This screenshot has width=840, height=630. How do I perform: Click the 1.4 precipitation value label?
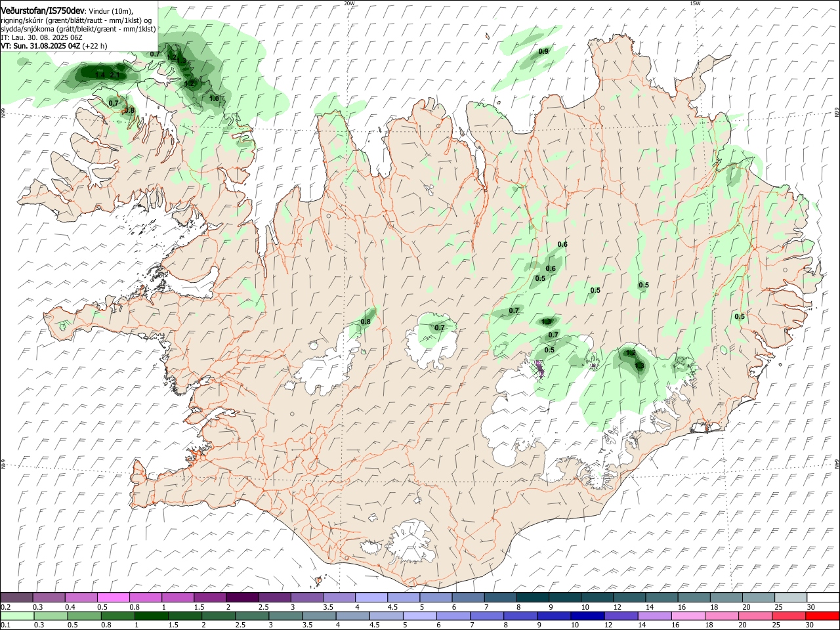pos(100,75)
